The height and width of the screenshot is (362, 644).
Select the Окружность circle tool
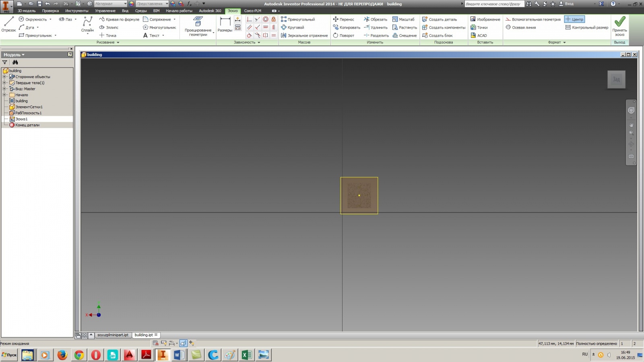coord(33,19)
